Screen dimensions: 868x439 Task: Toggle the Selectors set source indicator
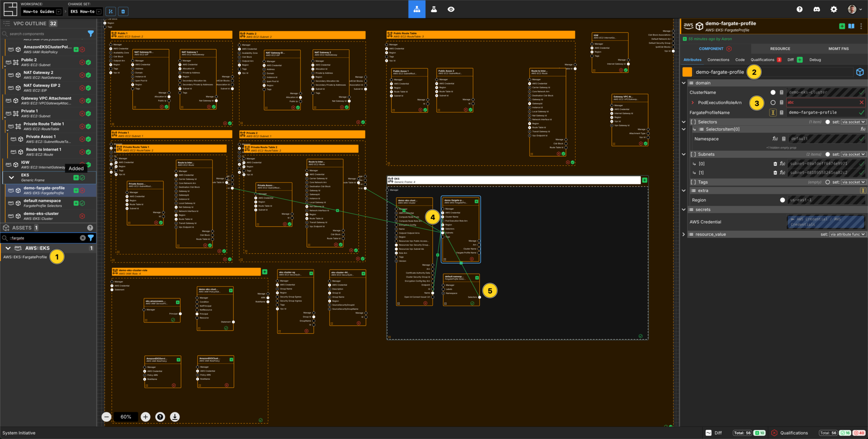[x=828, y=122]
